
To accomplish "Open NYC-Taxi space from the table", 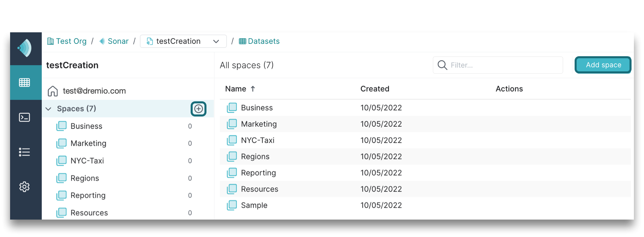I will [257, 140].
